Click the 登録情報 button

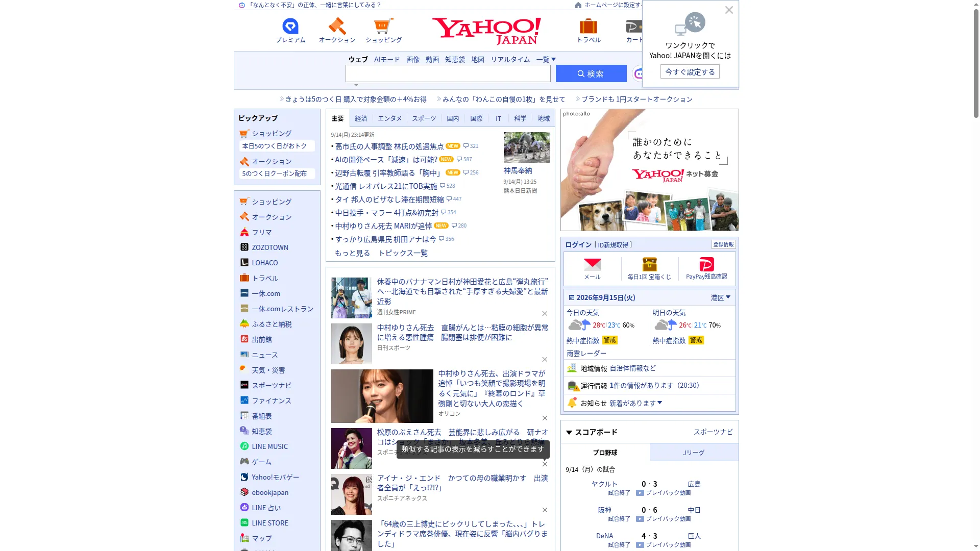(x=723, y=244)
